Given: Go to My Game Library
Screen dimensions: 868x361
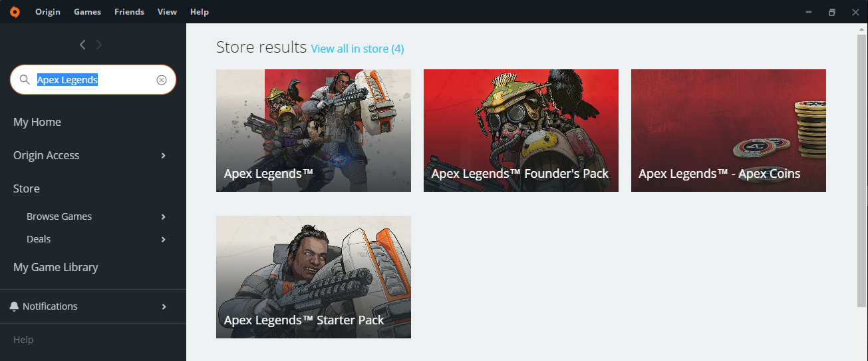Looking at the screenshot, I should tap(56, 267).
